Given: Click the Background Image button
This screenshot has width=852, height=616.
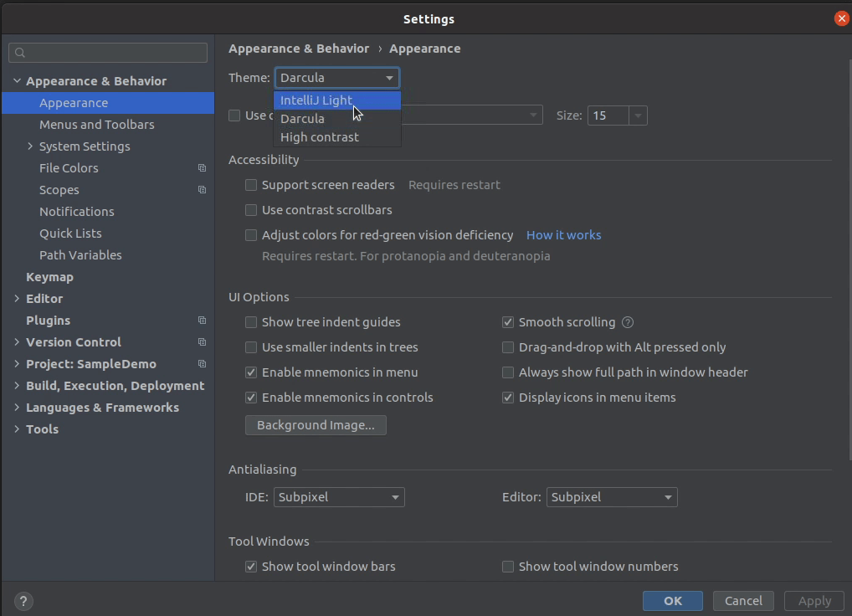Looking at the screenshot, I should (x=316, y=425).
